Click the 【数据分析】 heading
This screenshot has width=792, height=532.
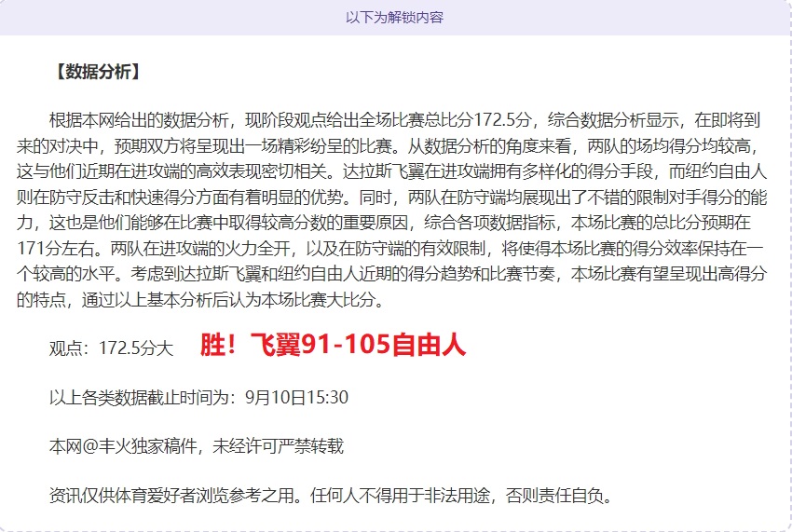[97, 72]
